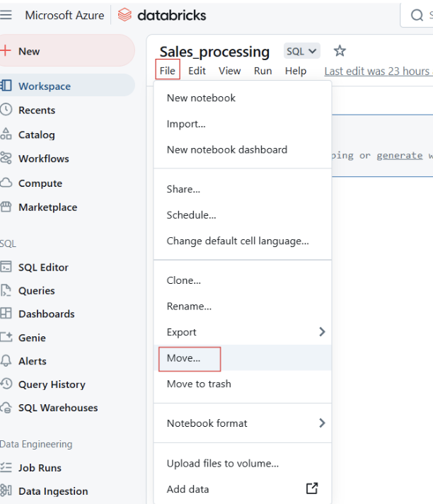This screenshot has height=504, width=433.
Task: Choose New notebook dashboard
Action: 243,150
